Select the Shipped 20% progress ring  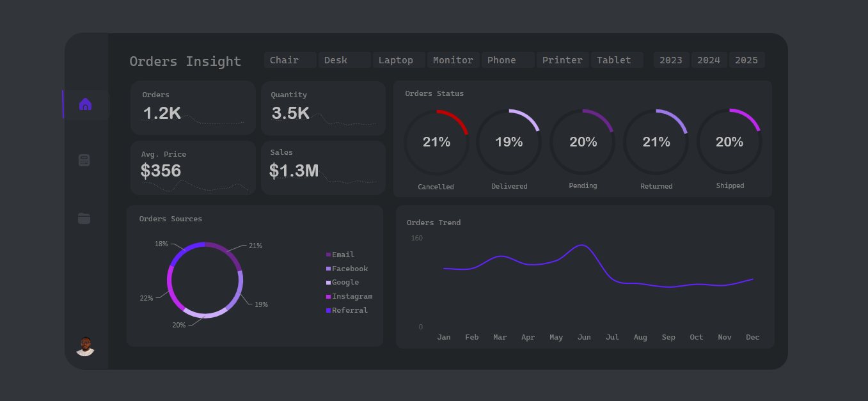pos(729,142)
